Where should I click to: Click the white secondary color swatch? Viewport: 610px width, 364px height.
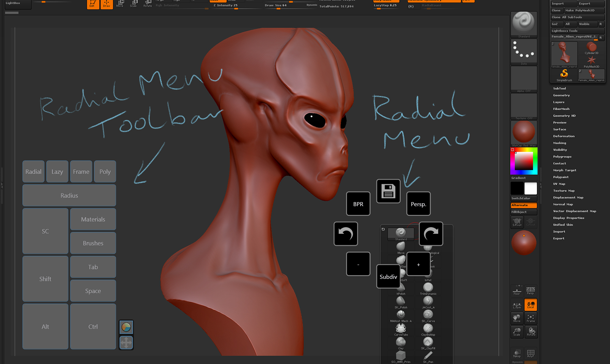pyautogui.click(x=530, y=188)
